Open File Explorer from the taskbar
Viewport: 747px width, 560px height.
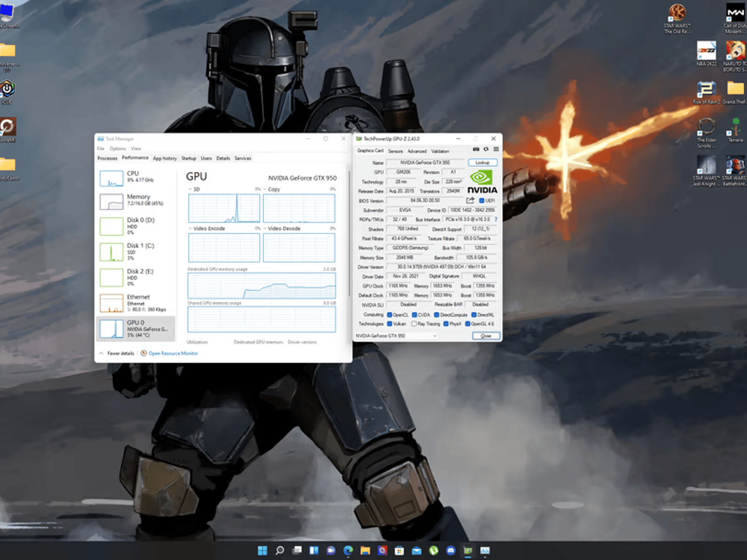pyautogui.click(x=365, y=550)
